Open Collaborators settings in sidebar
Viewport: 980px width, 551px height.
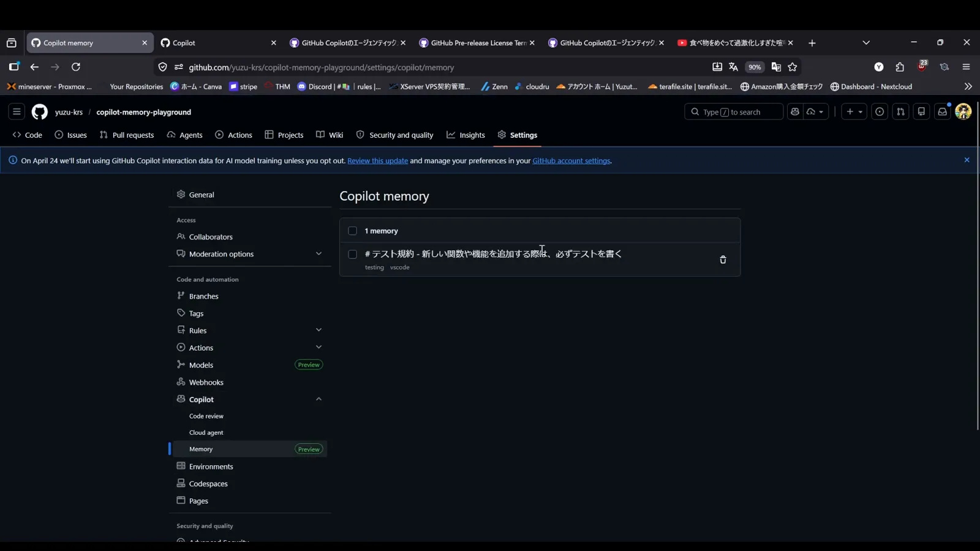[x=250, y=237]
